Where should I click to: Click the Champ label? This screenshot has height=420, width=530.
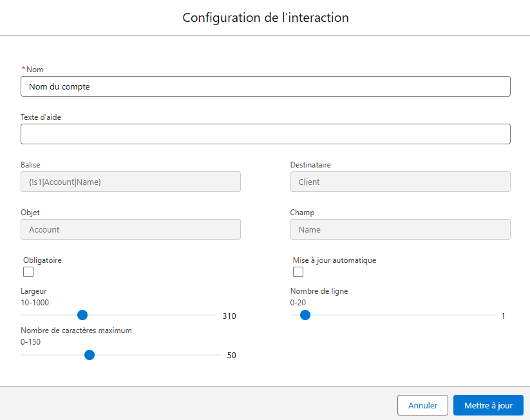tap(302, 213)
